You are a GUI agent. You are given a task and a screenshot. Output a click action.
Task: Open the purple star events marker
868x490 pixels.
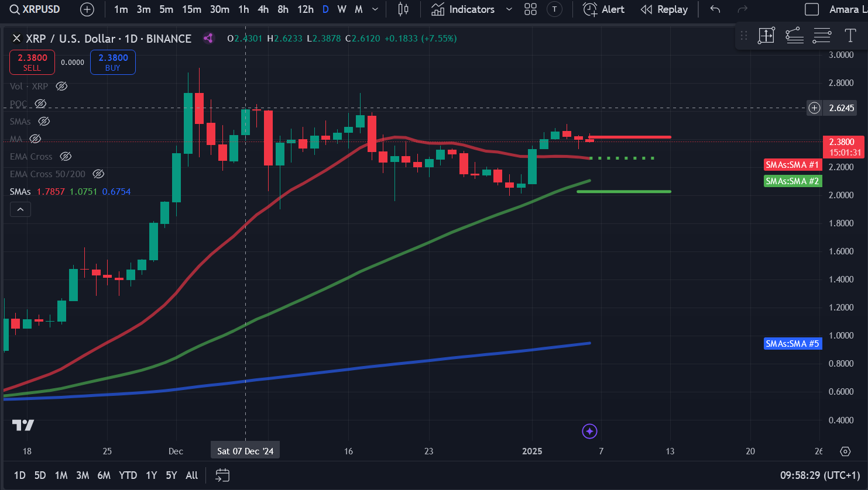[589, 431]
